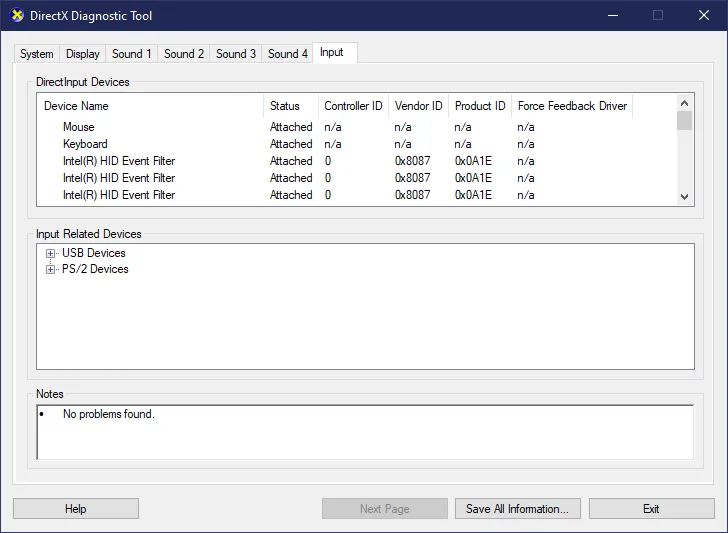This screenshot has width=728, height=533.
Task: Switch to the Sound 4 tab
Action: coord(288,54)
